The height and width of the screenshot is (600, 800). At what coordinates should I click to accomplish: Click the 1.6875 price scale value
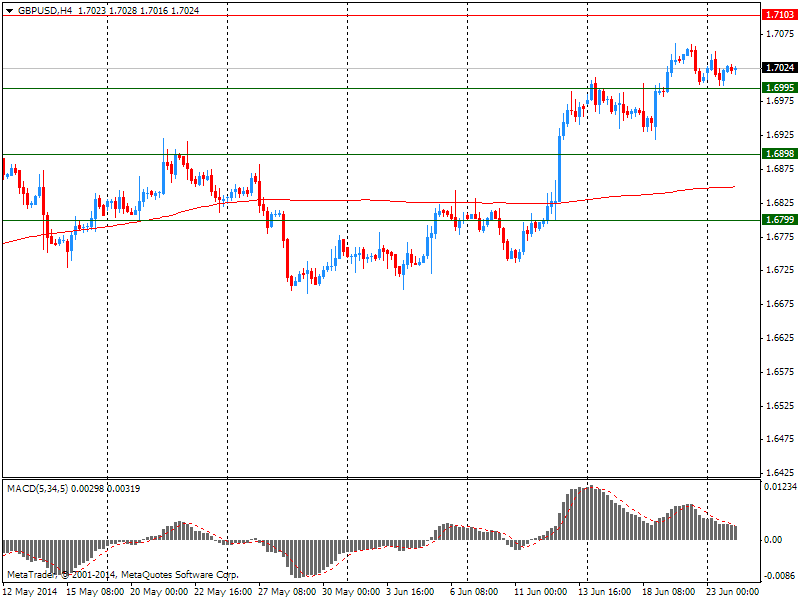click(x=780, y=169)
